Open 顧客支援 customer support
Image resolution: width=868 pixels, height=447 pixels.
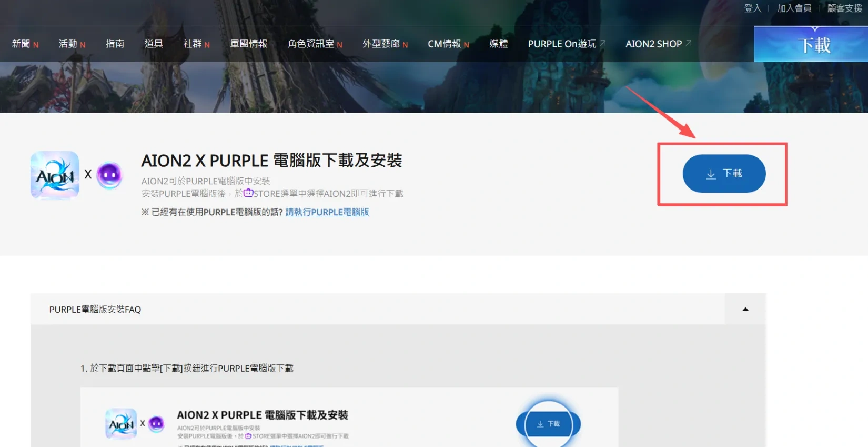844,8
